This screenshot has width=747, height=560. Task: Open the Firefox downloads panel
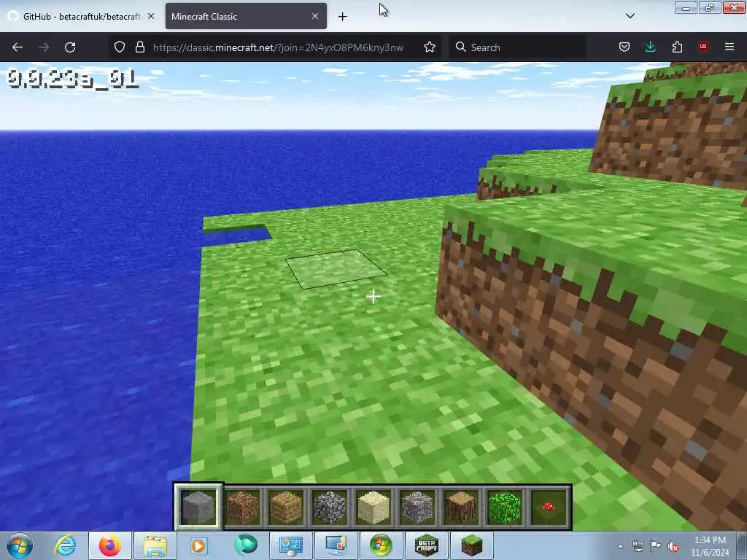(650, 47)
